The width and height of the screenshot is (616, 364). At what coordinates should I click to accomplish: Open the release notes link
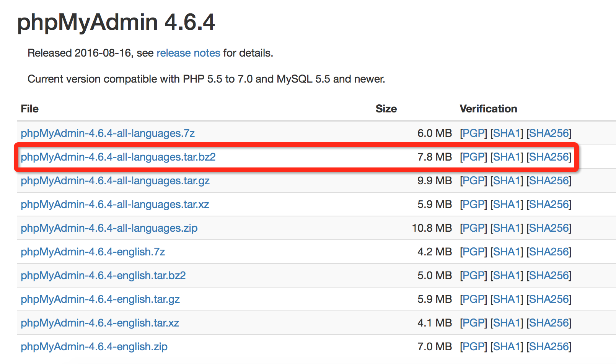coord(188,53)
